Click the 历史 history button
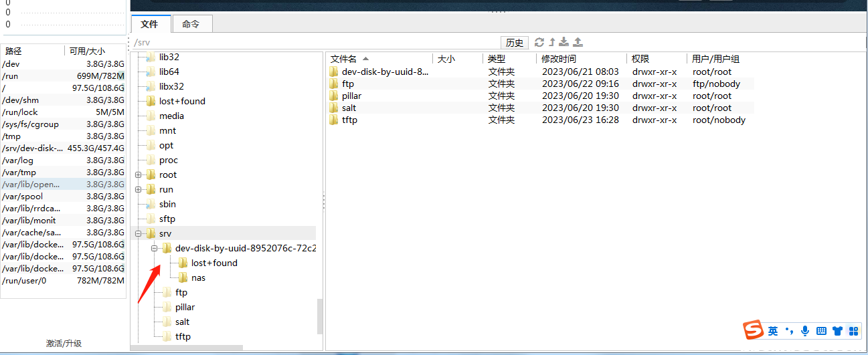 tap(514, 42)
